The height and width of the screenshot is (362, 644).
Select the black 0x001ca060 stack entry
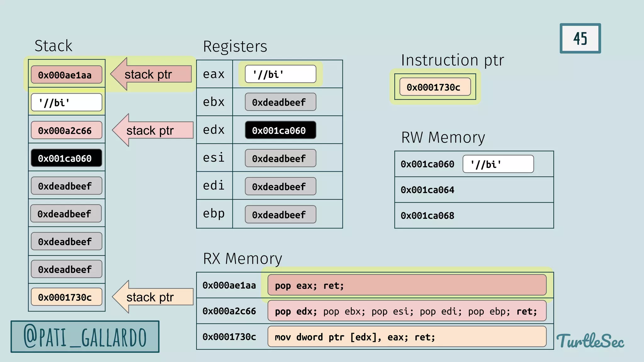(66, 158)
